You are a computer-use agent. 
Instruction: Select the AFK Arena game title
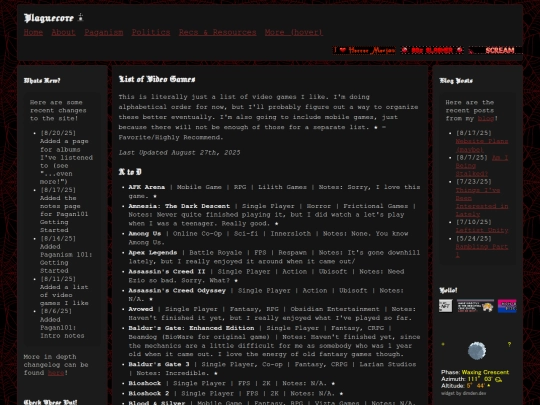[x=147, y=187]
